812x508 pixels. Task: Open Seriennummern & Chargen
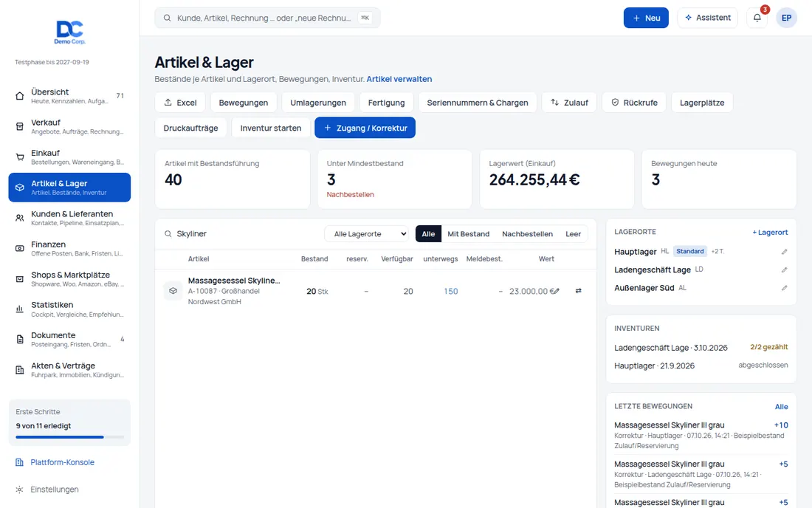tap(478, 103)
